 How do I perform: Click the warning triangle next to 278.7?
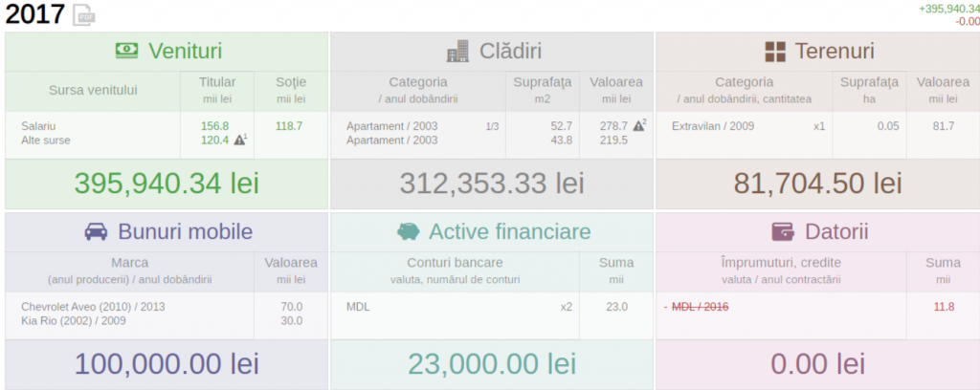638,125
